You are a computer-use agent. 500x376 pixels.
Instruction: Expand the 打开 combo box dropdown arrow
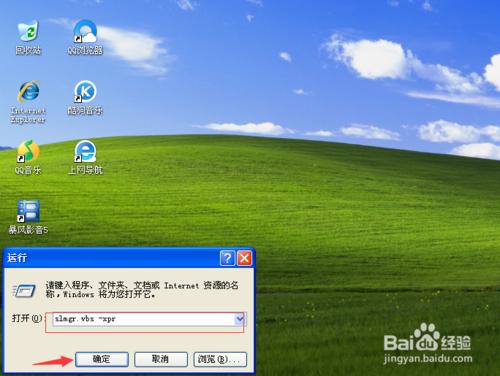(x=240, y=319)
